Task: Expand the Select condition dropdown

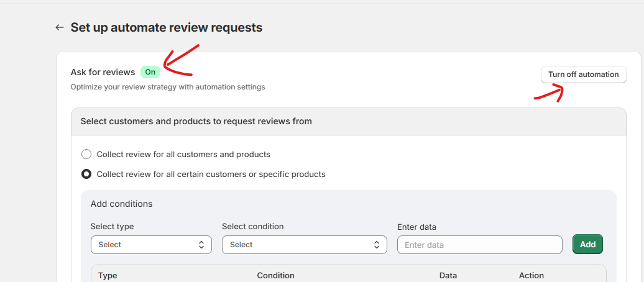Action: pyautogui.click(x=304, y=245)
